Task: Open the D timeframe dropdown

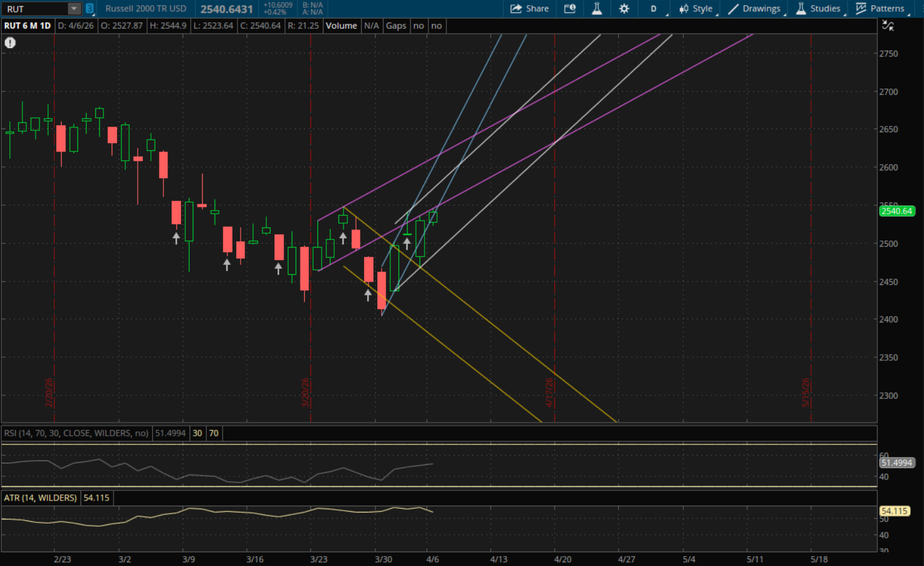Action: tap(654, 9)
